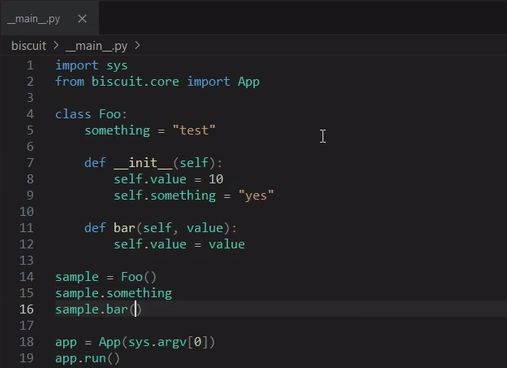Close the __main__.py tab
Screen dimensions: 507x368
pos(82,19)
